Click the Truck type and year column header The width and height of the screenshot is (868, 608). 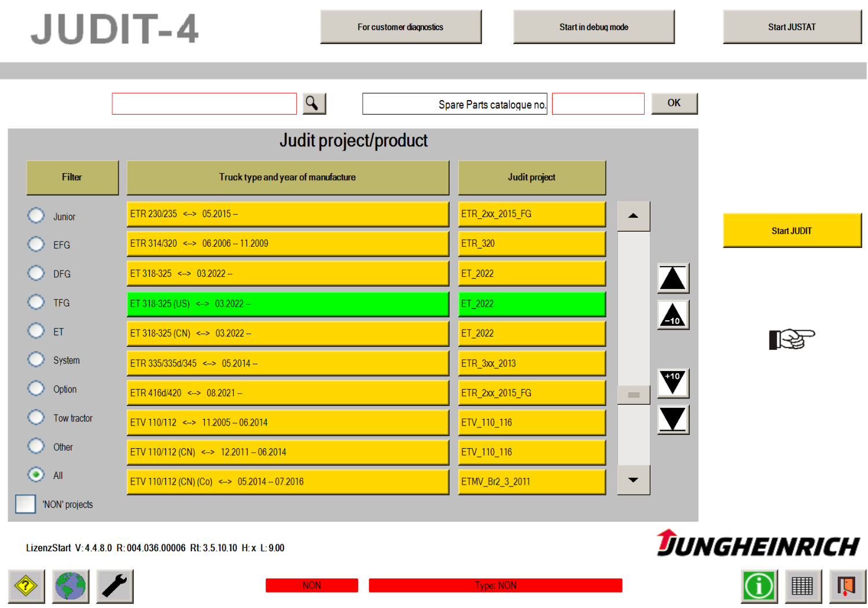pyautogui.click(x=288, y=177)
